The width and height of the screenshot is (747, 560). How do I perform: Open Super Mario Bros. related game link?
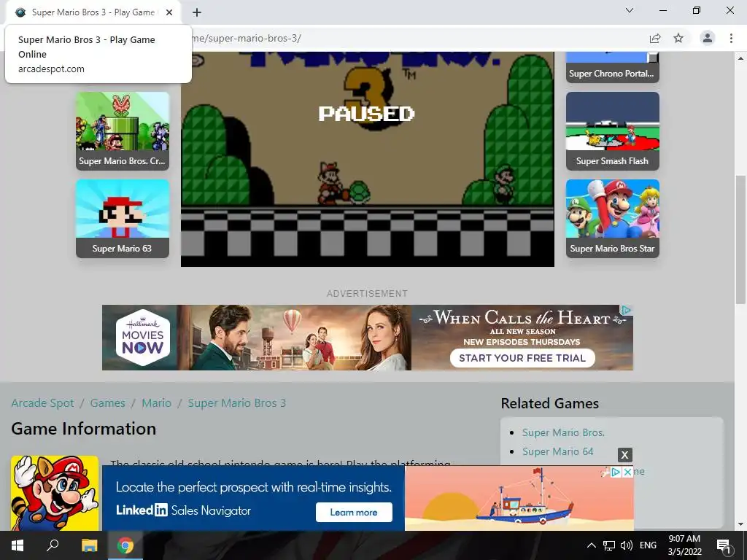point(563,432)
